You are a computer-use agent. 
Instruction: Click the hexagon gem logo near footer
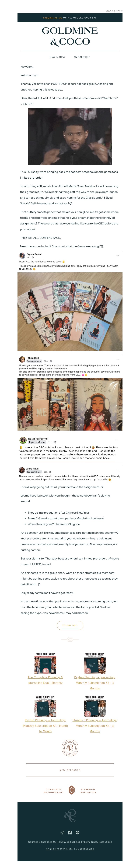pyautogui.click(x=71, y=790)
